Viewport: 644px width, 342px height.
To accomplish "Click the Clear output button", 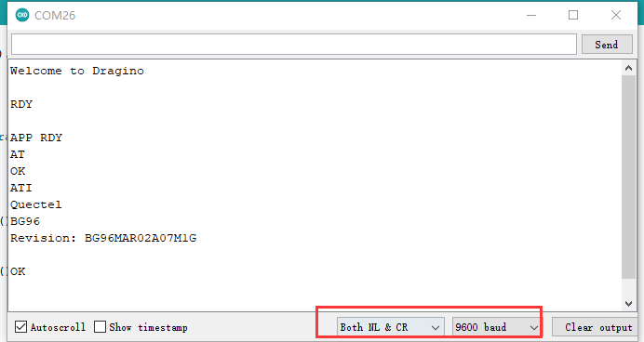I will click(596, 327).
